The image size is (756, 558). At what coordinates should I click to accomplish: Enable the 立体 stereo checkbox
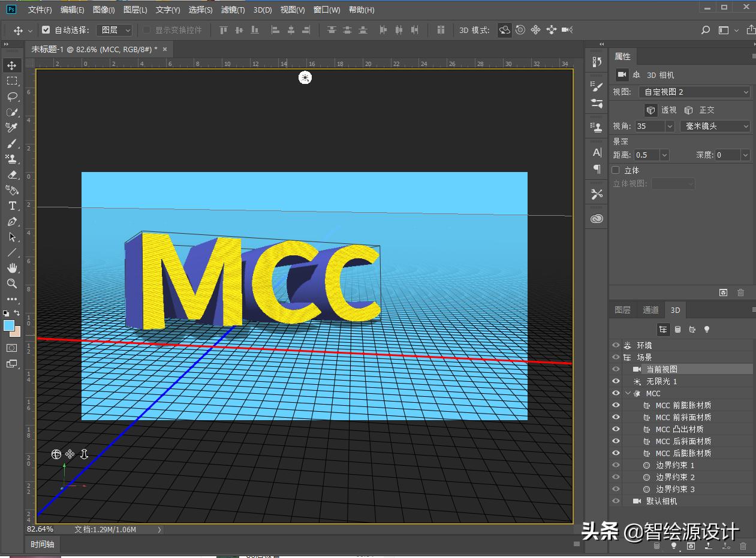click(x=616, y=170)
